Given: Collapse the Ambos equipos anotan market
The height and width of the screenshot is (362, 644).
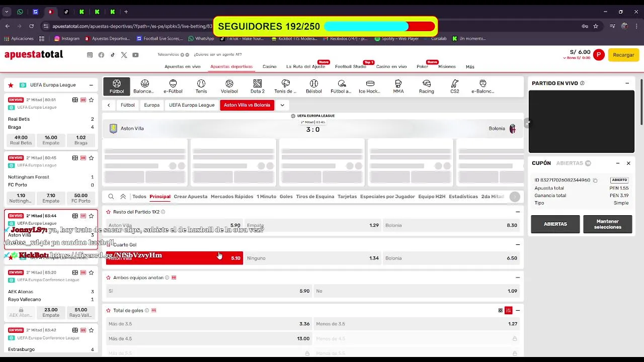Looking at the screenshot, I should (518, 278).
